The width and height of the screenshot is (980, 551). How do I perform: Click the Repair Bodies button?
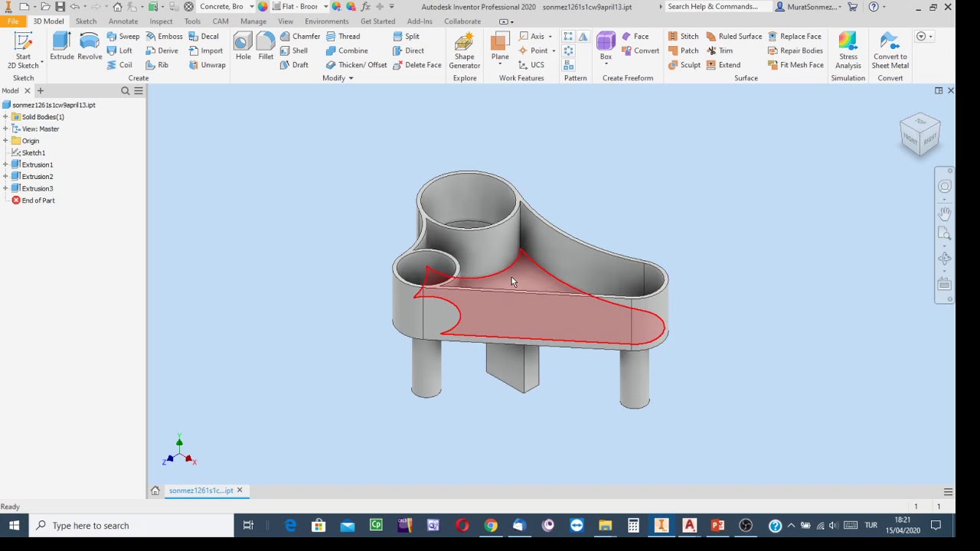coord(795,51)
